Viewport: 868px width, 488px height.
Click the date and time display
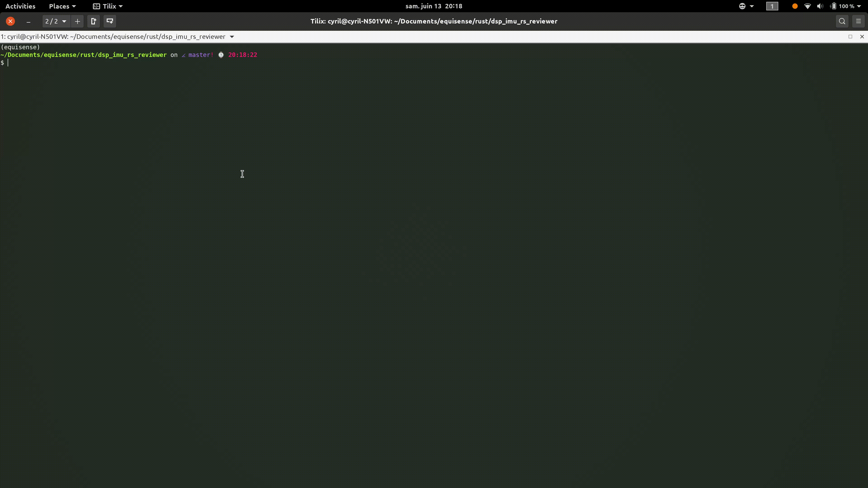coord(434,6)
